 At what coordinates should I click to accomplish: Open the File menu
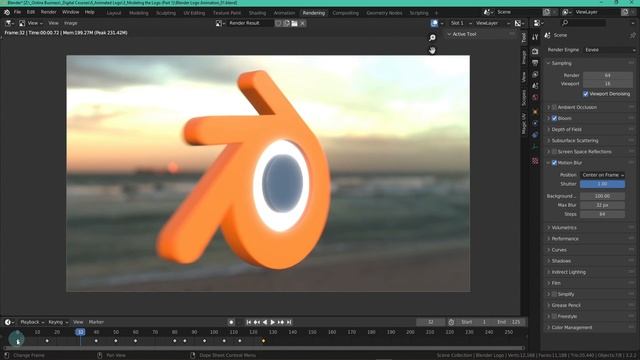click(x=18, y=12)
